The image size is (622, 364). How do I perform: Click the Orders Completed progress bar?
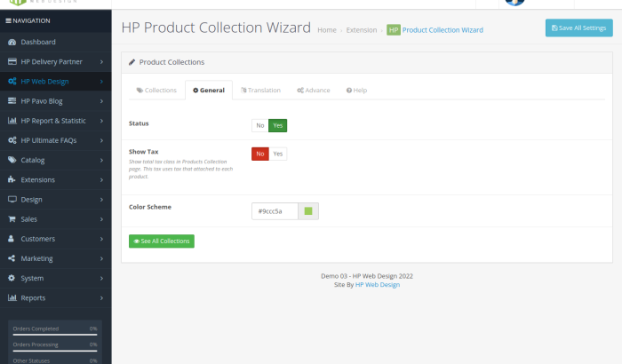(x=55, y=335)
